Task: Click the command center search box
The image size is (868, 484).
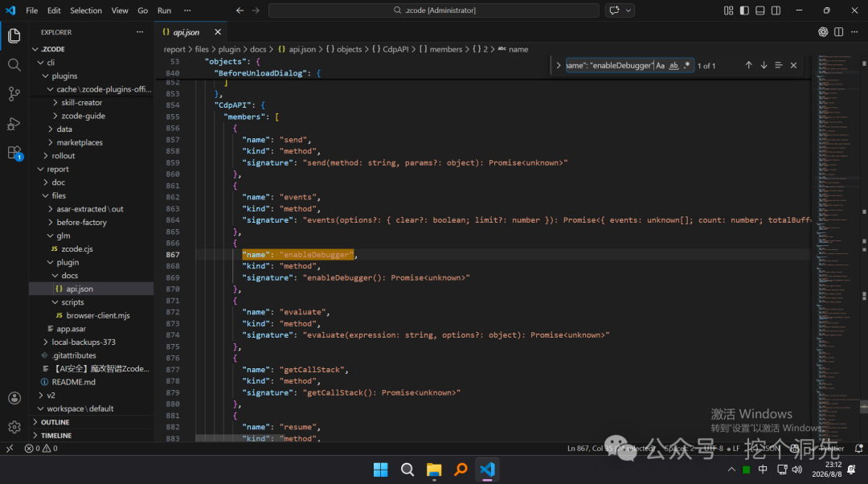Action: [x=433, y=10]
